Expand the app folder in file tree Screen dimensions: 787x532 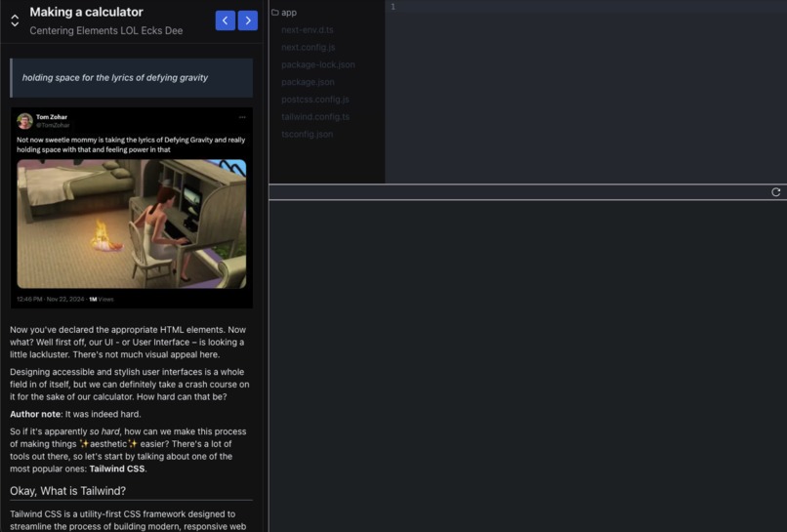click(284, 13)
